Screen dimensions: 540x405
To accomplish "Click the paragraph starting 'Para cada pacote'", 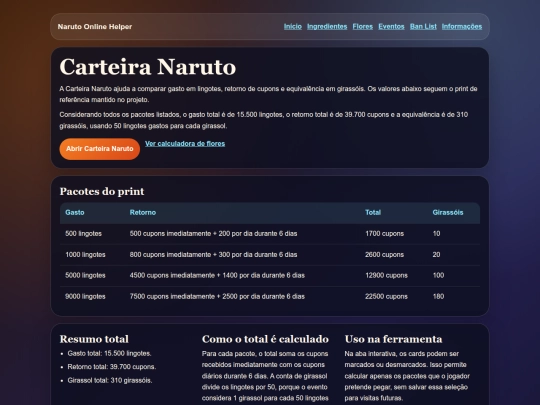I will point(265,377).
